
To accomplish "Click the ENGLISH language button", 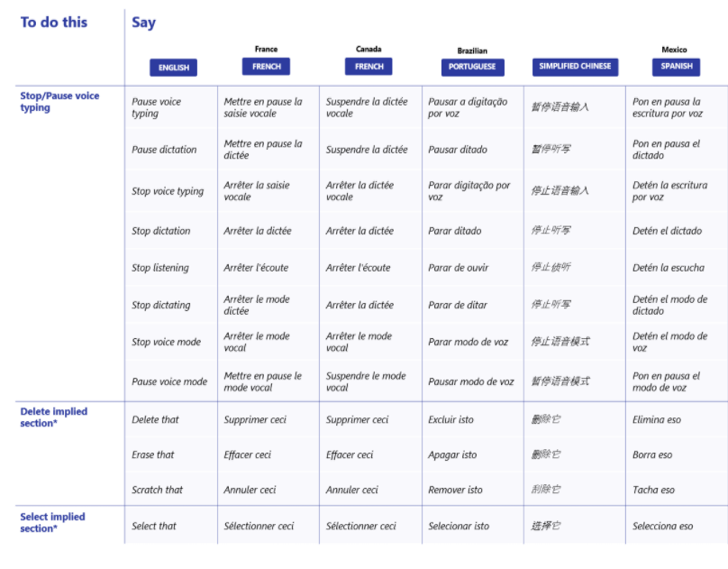I will point(173,68).
